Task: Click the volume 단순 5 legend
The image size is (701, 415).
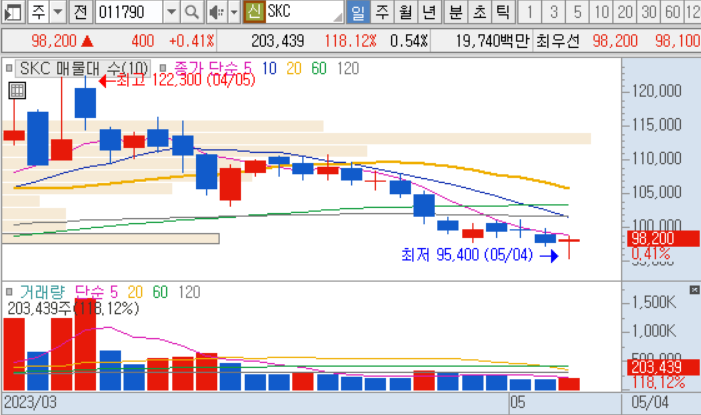Action: point(96,292)
